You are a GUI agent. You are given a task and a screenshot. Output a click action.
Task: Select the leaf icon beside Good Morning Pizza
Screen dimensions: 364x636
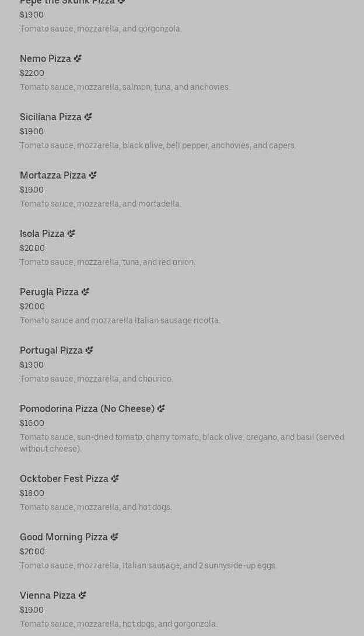(x=114, y=537)
